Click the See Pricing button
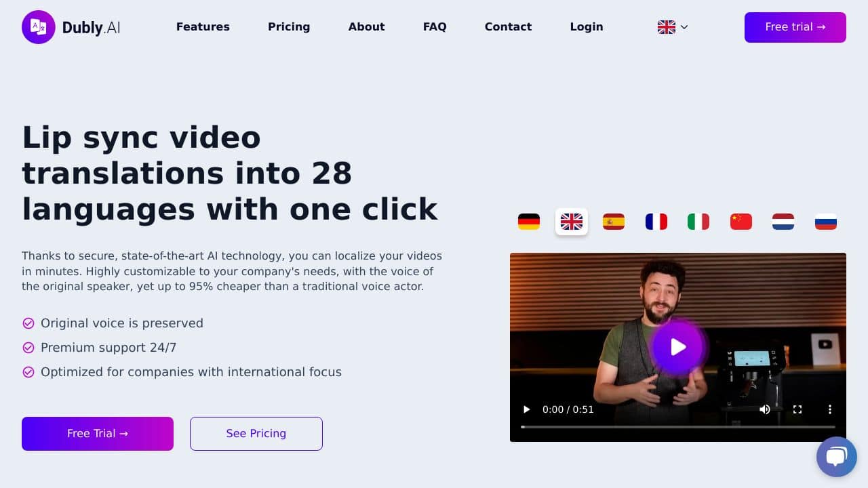868x488 pixels. click(x=256, y=434)
